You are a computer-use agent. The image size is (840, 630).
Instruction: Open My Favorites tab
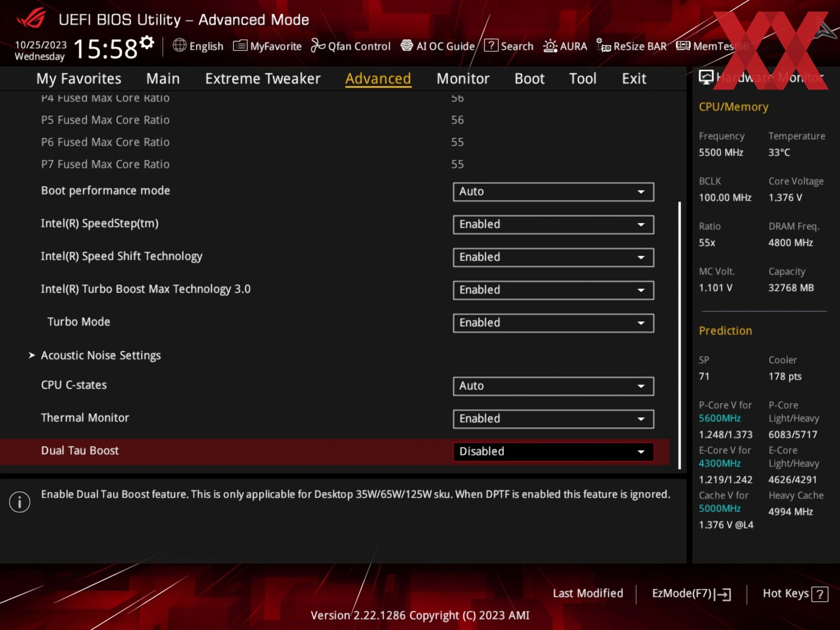click(79, 79)
